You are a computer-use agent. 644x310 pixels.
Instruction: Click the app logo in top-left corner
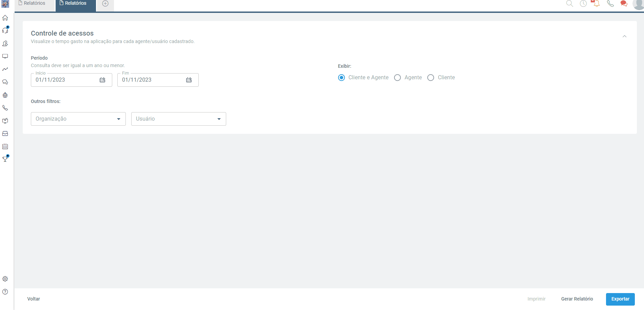click(x=5, y=4)
